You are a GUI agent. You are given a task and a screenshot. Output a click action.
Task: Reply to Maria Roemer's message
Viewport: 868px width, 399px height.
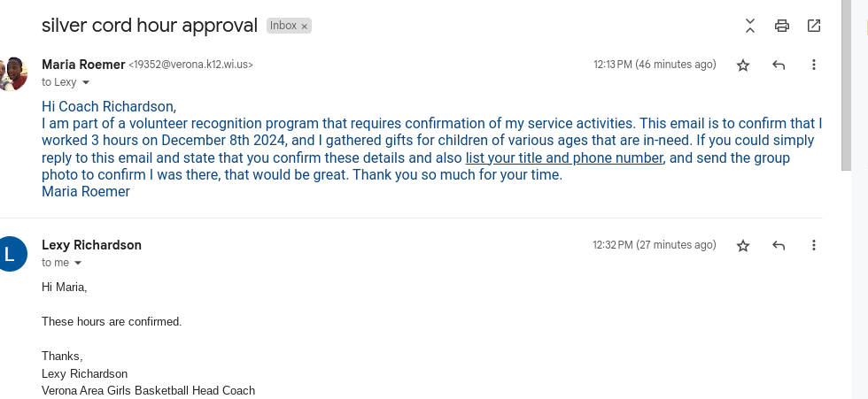point(779,65)
